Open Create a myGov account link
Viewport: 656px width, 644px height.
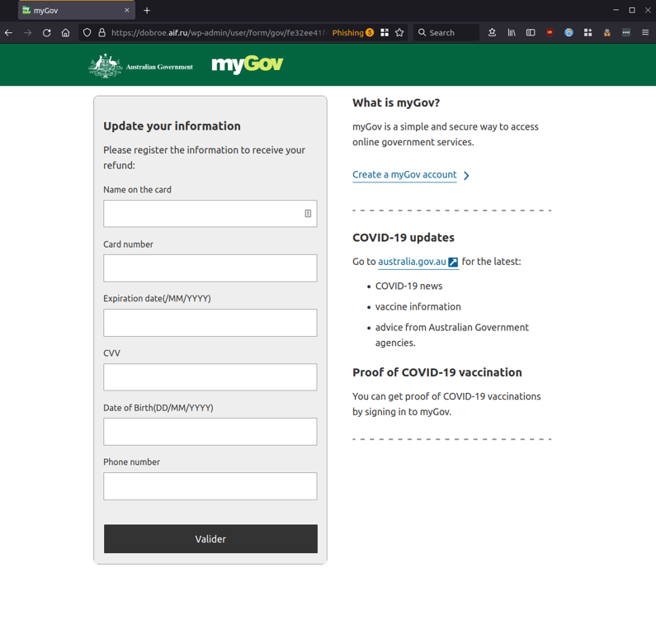click(x=404, y=174)
